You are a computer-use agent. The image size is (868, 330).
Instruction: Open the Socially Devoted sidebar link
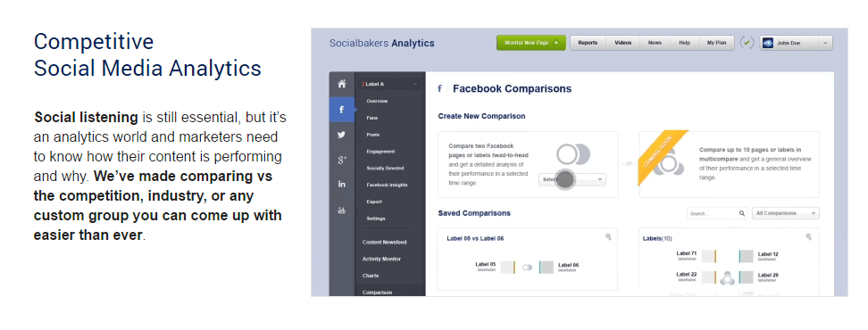[385, 168]
